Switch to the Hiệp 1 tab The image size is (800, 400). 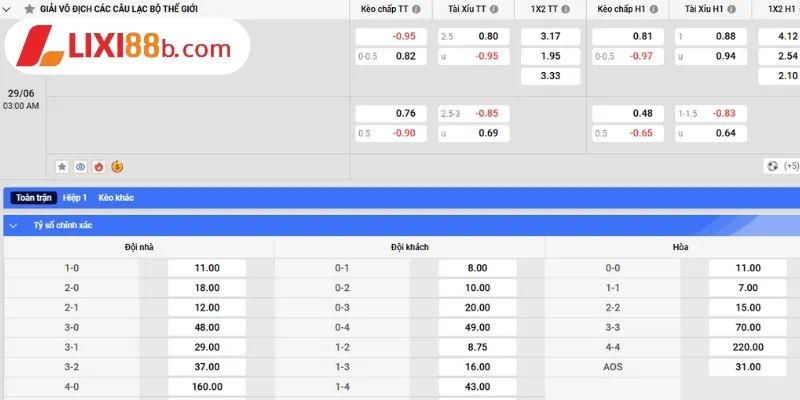point(75,198)
